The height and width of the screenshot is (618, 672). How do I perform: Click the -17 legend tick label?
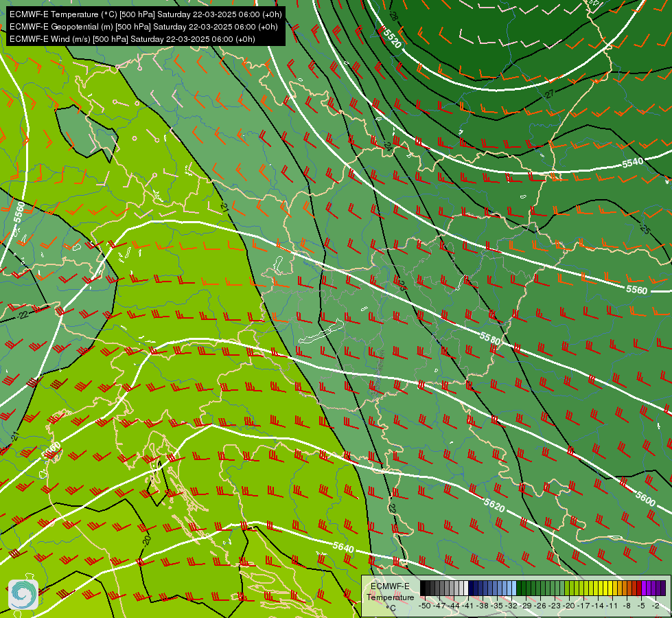pos(585,606)
